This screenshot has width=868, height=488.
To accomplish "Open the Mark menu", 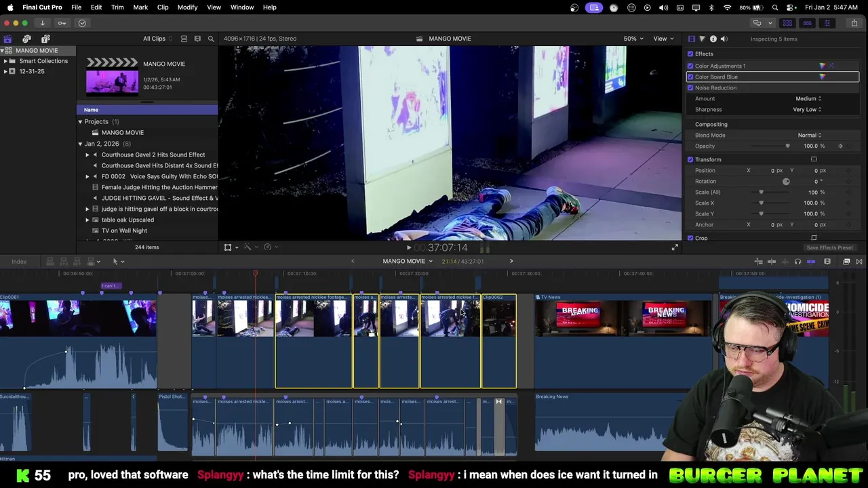I will (140, 7).
